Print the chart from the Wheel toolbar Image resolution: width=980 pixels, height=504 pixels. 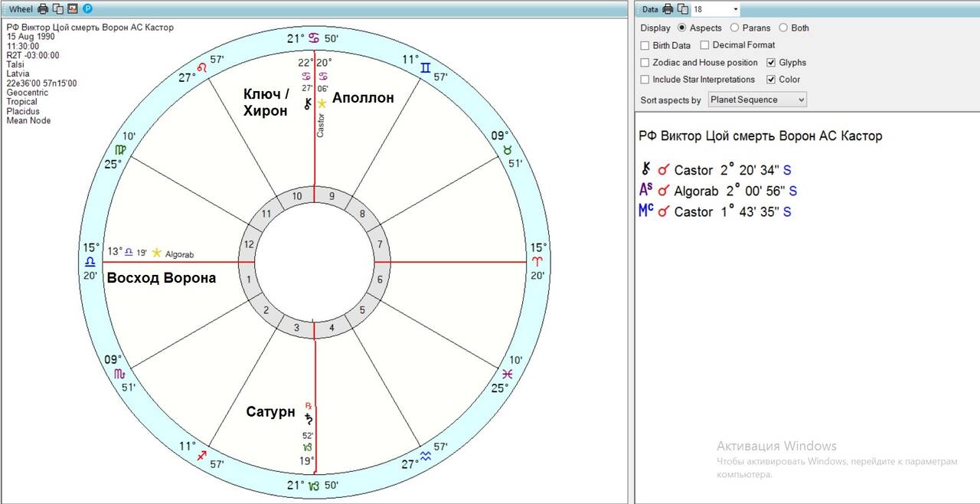point(43,9)
